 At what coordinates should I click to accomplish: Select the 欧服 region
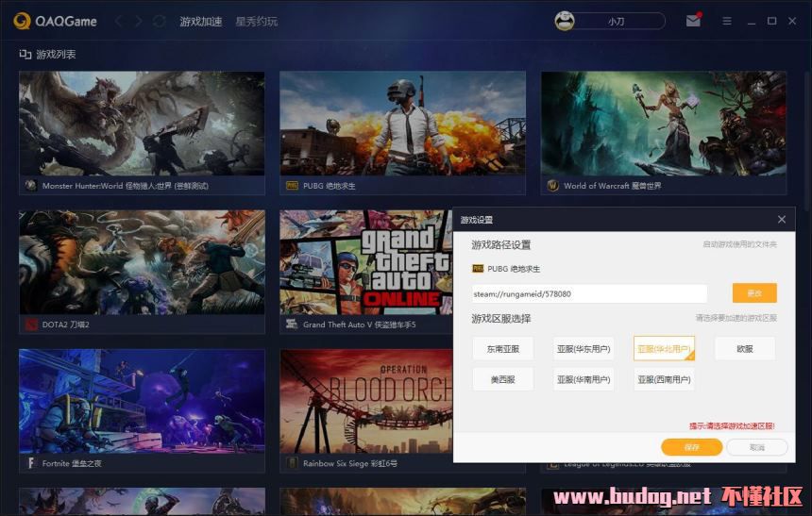pyautogui.click(x=745, y=349)
